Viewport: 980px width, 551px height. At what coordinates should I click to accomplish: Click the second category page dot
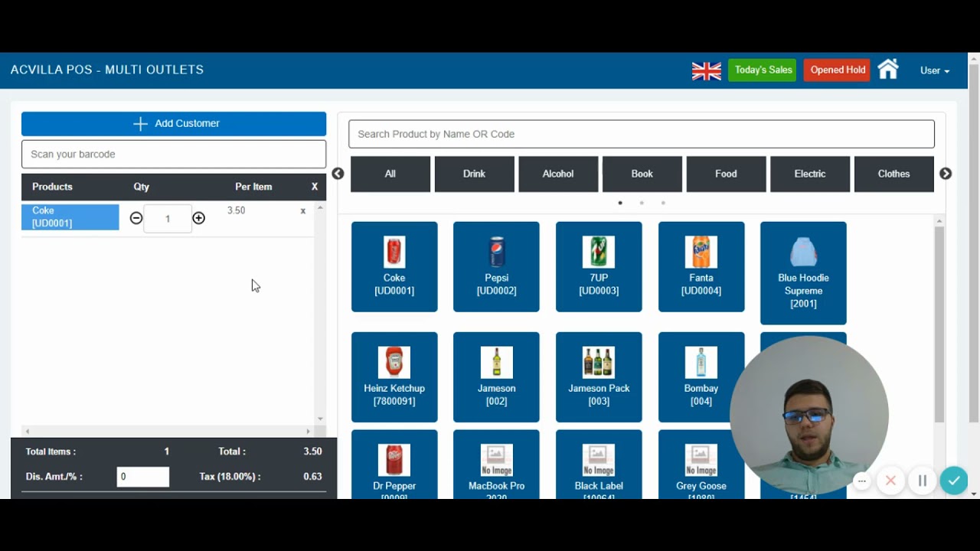[x=642, y=203]
